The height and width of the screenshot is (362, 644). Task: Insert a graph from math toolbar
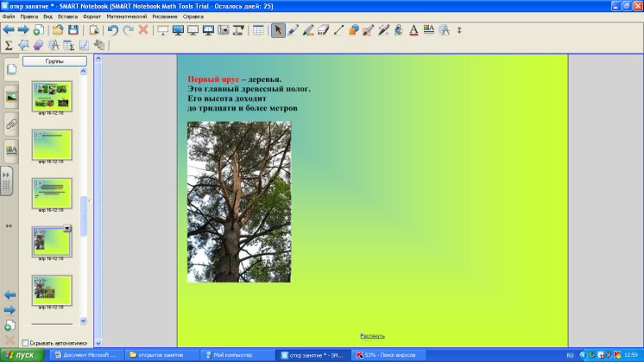point(85,45)
